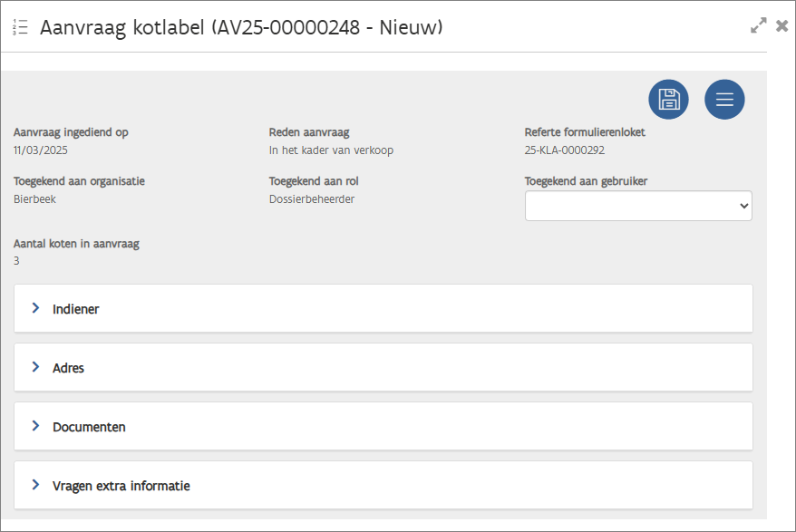Open the Toegekend aan gebruiker dropdown
This screenshot has width=796, height=532.
coord(638,207)
